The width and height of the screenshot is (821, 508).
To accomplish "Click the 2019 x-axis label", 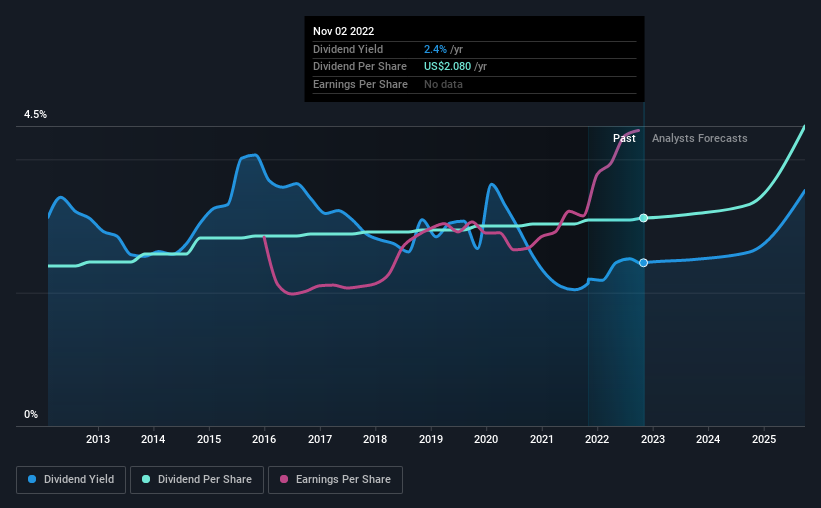I will (431, 439).
